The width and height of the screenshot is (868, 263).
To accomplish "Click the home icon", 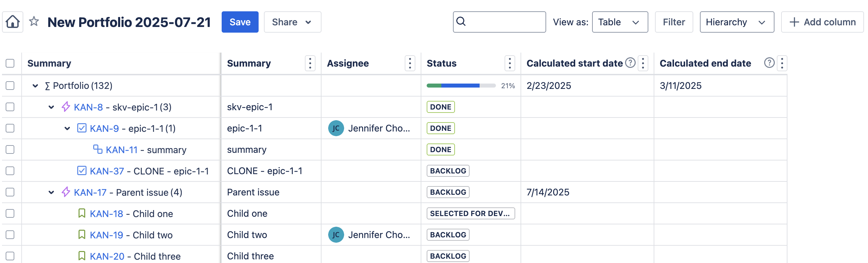I will tap(12, 22).
